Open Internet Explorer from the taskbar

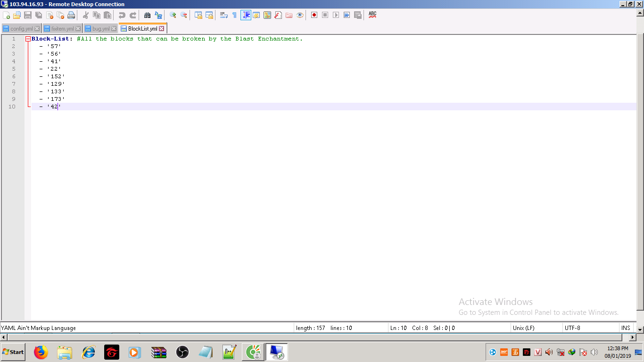point(88,352)
